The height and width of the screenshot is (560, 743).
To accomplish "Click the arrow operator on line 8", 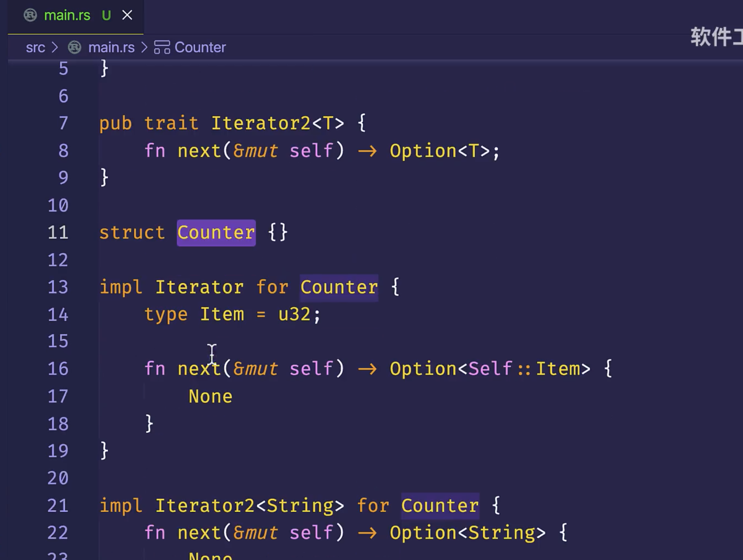I will coord(367,151).
